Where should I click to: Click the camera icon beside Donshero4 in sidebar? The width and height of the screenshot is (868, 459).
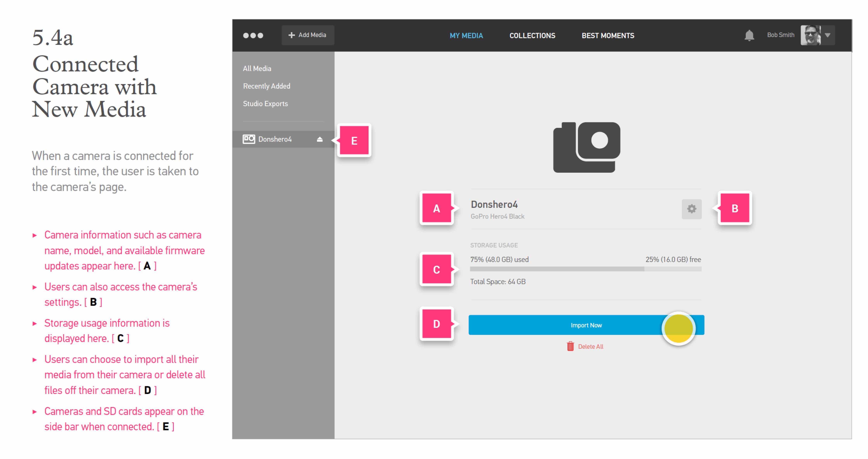pyautogui.click(x=249, y=139)
